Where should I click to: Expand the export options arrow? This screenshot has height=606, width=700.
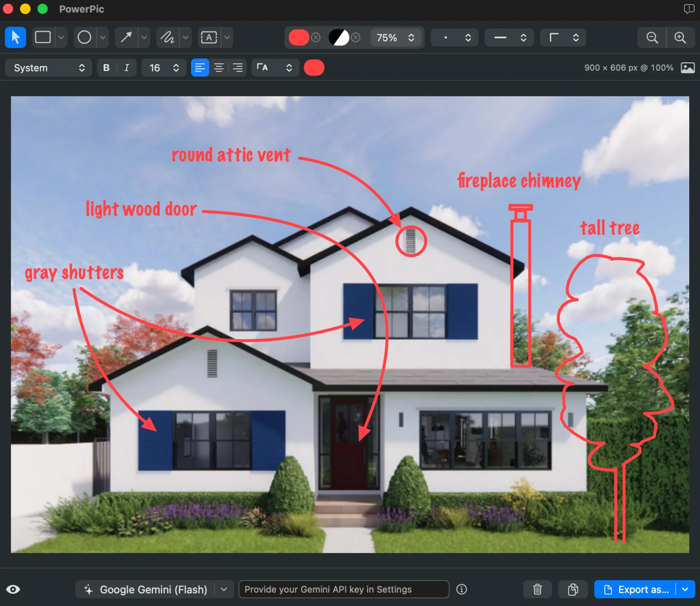click(685, 589)
